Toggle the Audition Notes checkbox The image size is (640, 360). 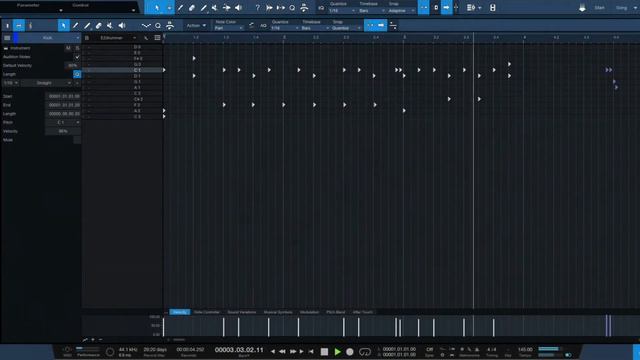click(x=77, y=57)
